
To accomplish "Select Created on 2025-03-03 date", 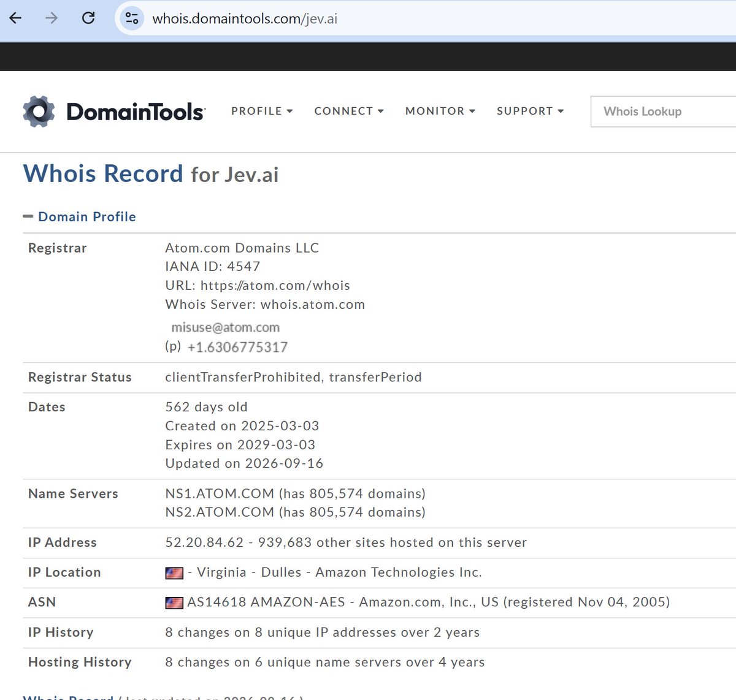I will click(242, 426).
